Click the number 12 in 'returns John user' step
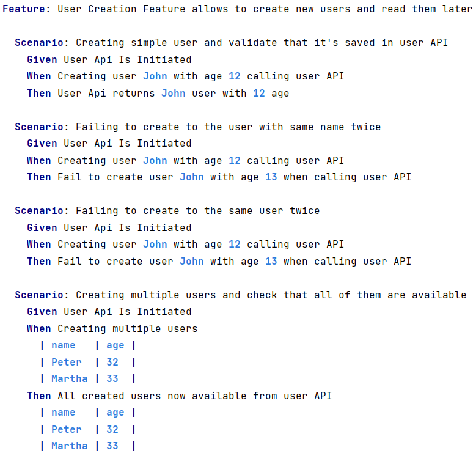This screenshot has width=476, height=453. [x=259, y=93]
